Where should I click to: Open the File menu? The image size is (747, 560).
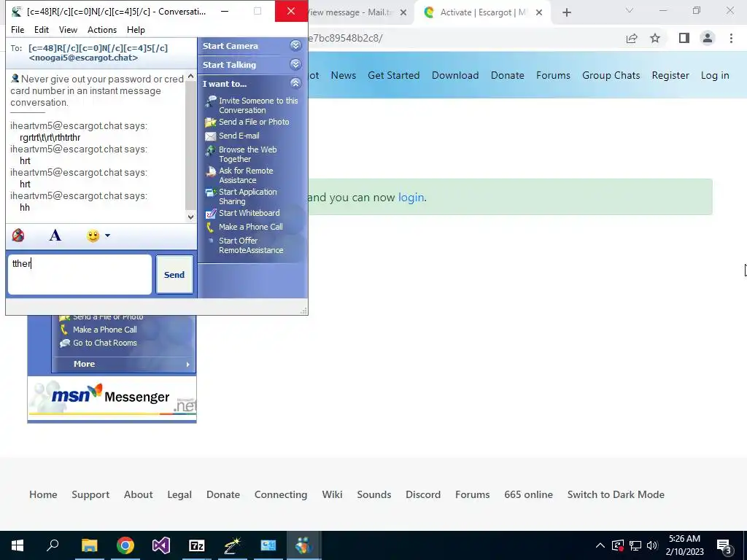coord(18,29)
